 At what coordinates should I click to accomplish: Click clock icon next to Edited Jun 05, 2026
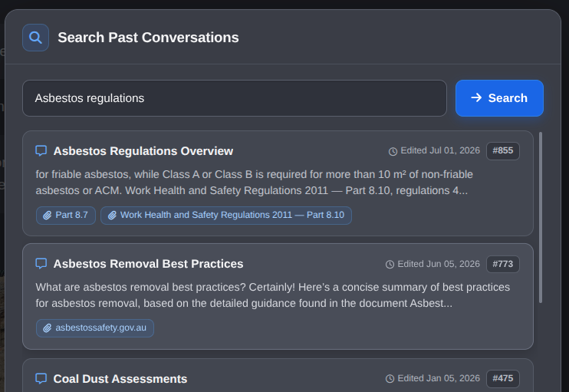pos(390,265)
